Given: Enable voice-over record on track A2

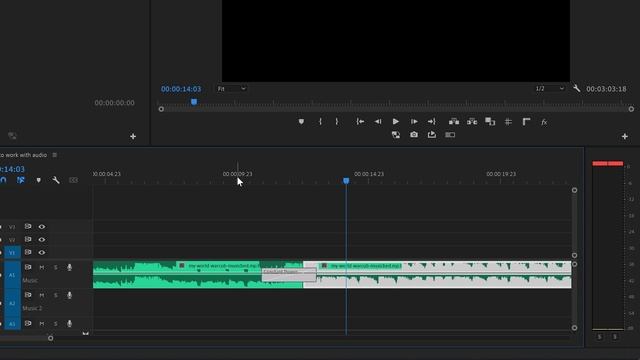Looking at the screenshot, I should (69, 295).
